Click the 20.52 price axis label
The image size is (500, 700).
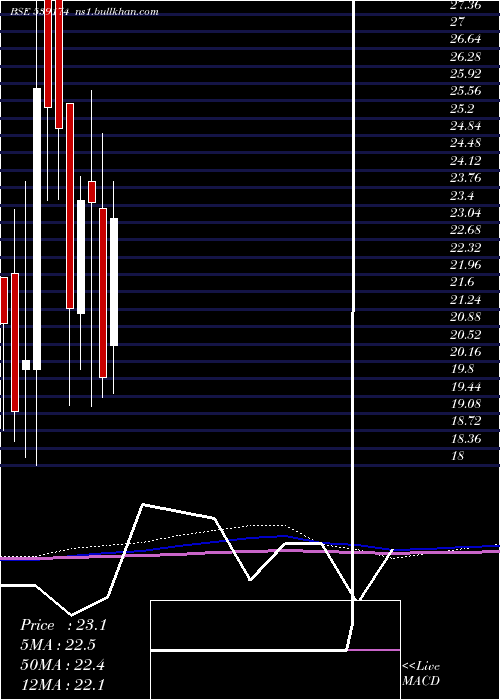466,335
